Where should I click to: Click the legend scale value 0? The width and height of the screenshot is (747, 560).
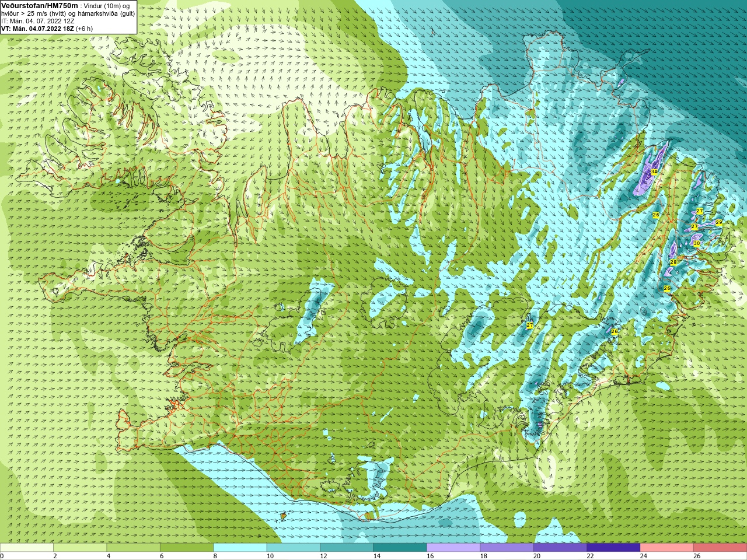tap(2, 556)
